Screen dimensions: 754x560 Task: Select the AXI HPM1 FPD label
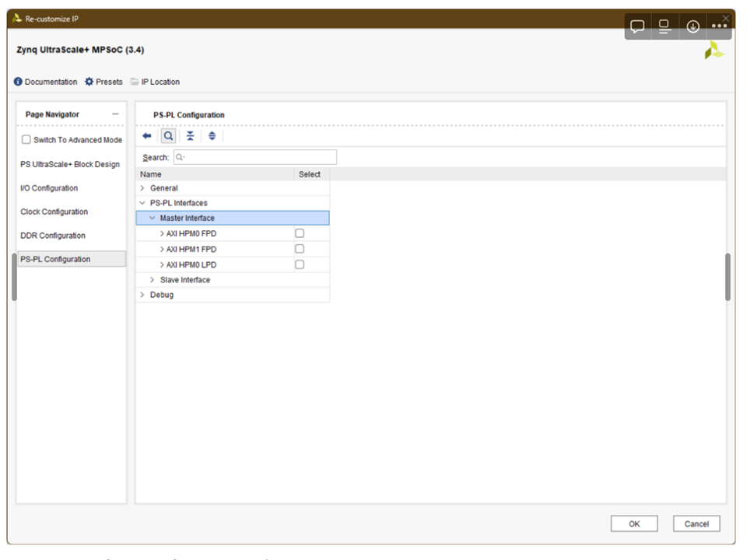pyautogui.click(x=191, y=249)
